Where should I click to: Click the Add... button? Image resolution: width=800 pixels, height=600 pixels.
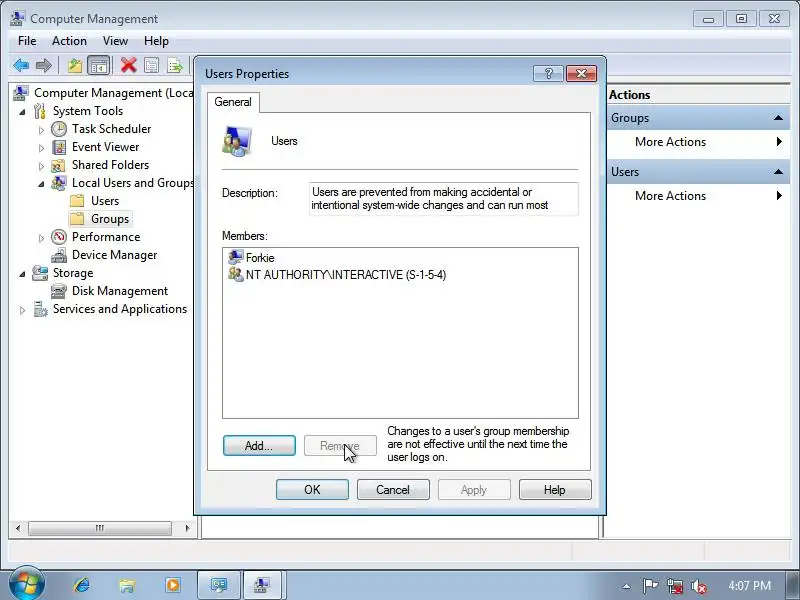pos(259,445)
